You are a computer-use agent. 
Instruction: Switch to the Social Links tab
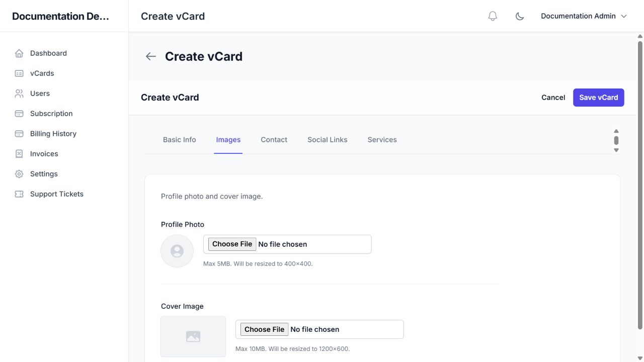[328, 140]
